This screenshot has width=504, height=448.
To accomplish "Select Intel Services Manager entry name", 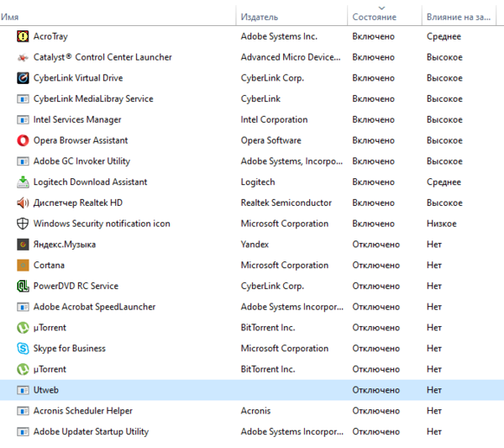I will tap(77, 119).
